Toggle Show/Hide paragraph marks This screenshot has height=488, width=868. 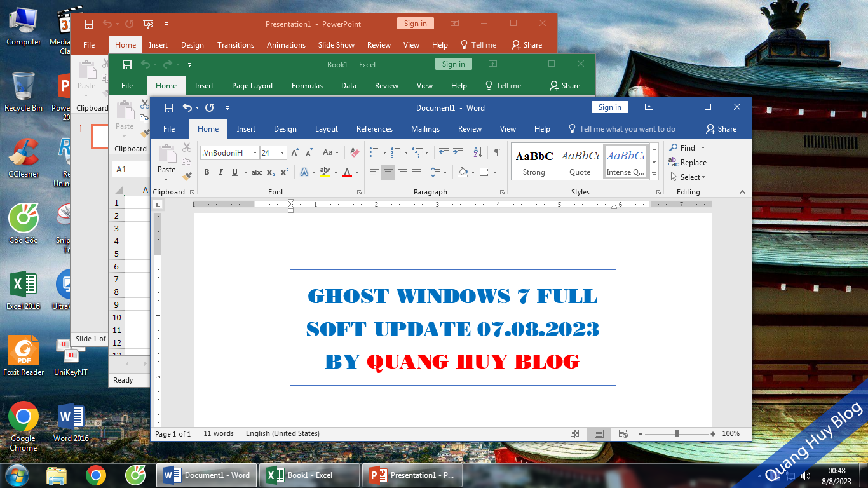pos(498,152)
